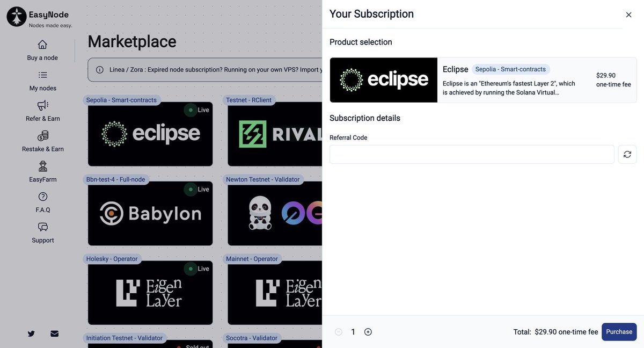644x348 pixels.
Task: Click $29.90 one-time fee price in product row
Action: click(x=613, y=80)
